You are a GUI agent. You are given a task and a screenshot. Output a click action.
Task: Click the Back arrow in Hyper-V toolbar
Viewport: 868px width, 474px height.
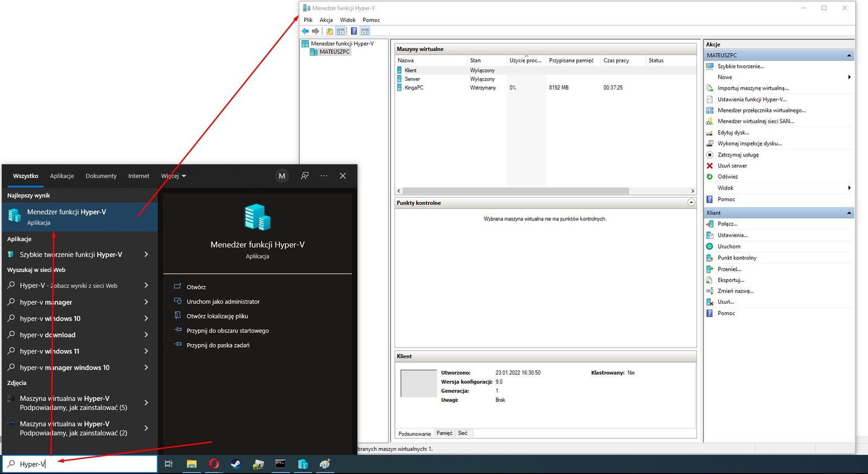[305, 31]
